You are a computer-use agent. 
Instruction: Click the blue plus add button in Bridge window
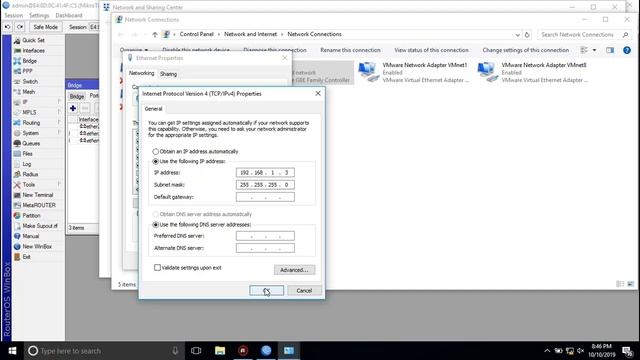coord(73,108)
